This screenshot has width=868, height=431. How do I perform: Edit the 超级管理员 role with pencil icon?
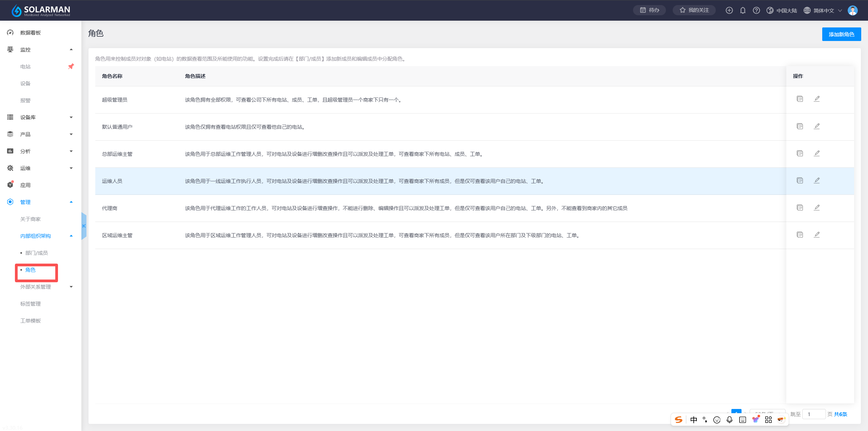tap(817, 99)
